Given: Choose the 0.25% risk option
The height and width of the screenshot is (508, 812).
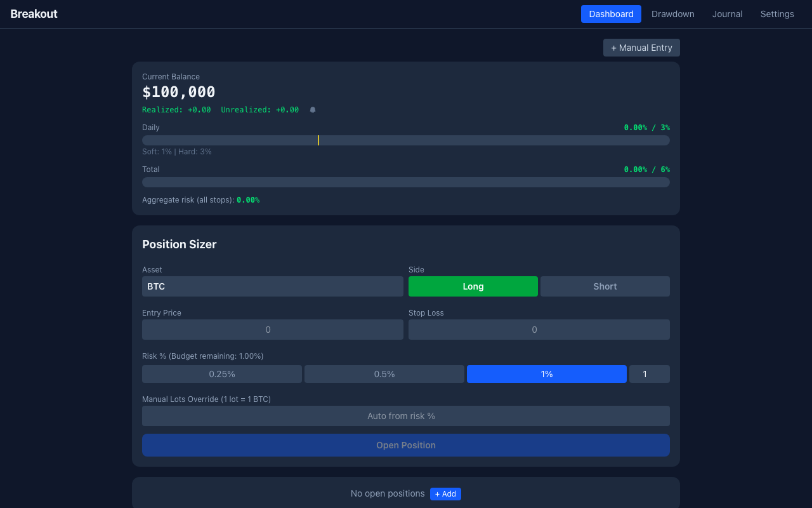Looking at the screenshot, I should click(x=222, y=374).
